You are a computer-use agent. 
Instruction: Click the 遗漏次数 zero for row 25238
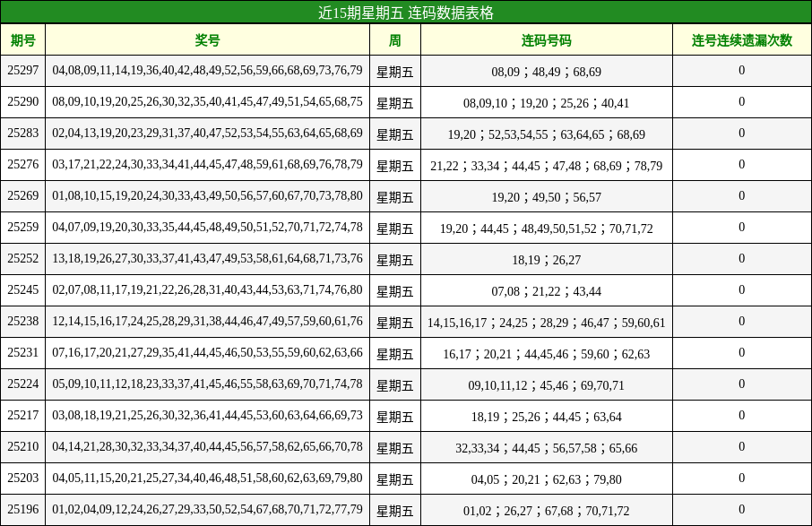pos(742,321)
